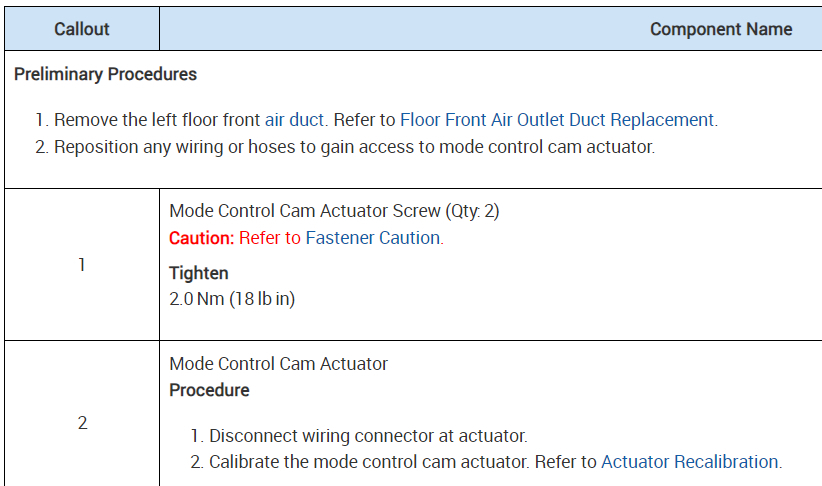Open the Actuator Recalibration link
This screenshot has height=486, width=822.
point(689,462)
